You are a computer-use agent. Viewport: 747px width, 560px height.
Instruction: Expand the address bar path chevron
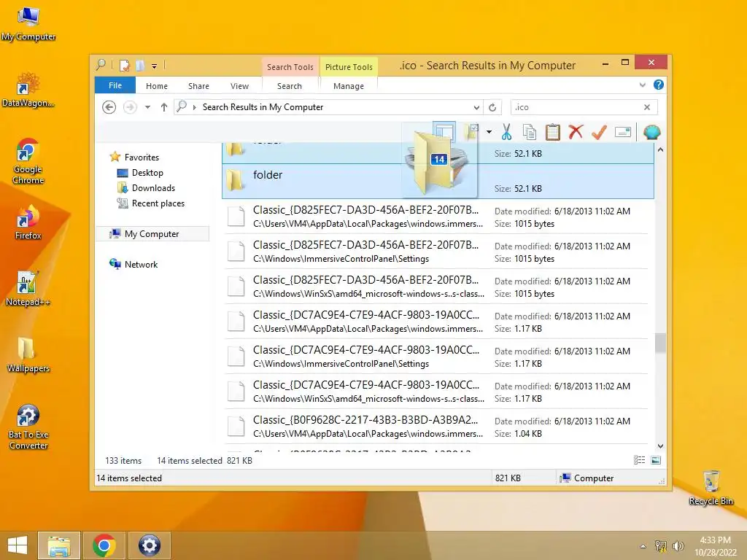[x=194, y=108]
